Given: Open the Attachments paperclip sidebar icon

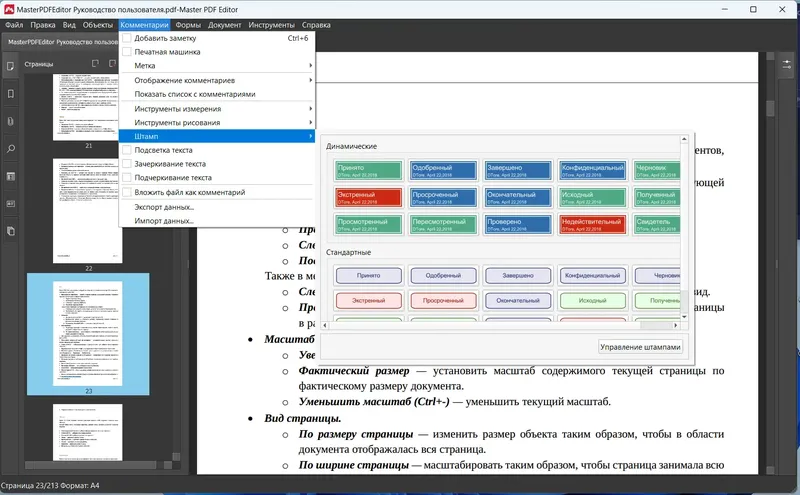Looking at the screenshot, I should (x=10, y=121).
